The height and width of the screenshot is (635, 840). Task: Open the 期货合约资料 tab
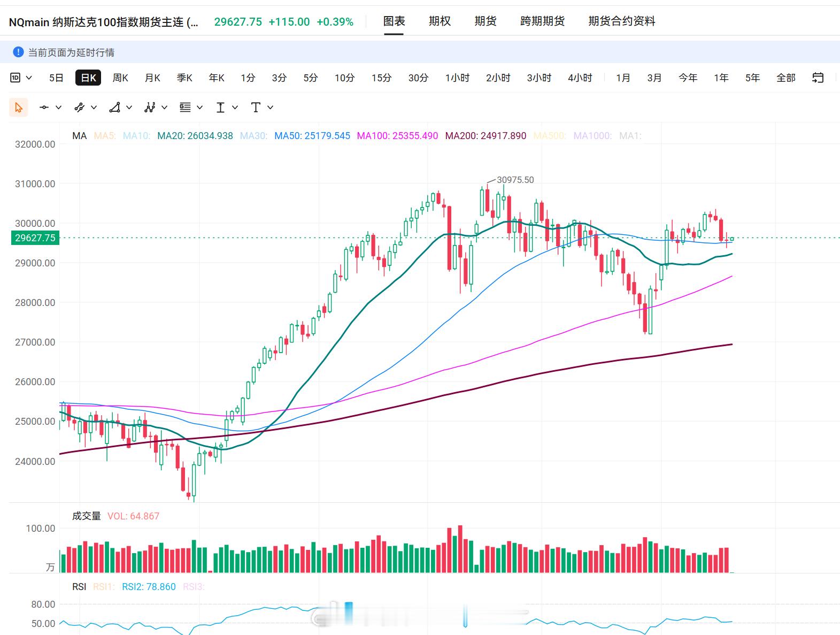pos(622,21)
